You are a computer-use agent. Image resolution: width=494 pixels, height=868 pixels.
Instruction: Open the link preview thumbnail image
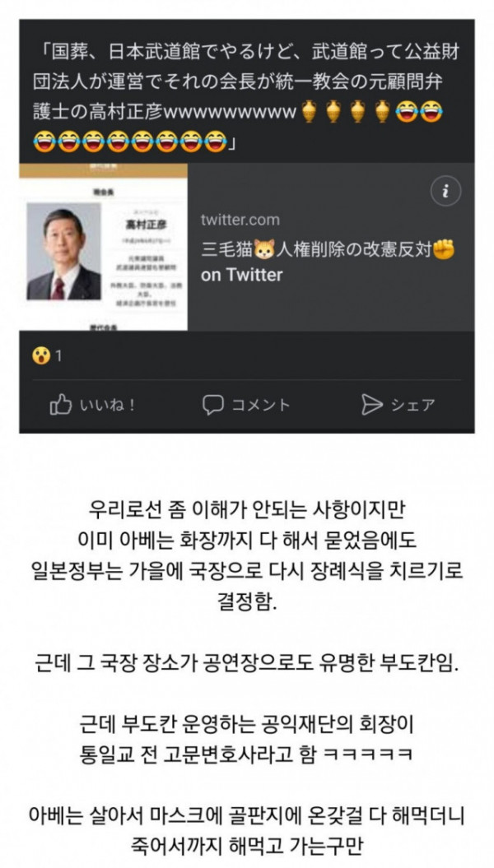pos(104,247)
